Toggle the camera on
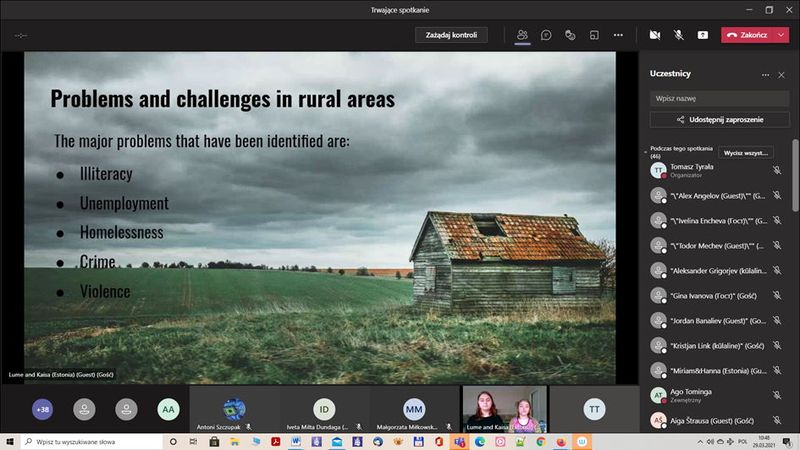Screen dimensions: 800x450 pos(655,35)
